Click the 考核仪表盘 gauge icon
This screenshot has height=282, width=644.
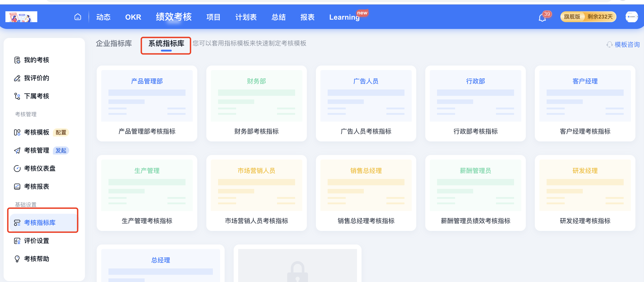[17, 169]
